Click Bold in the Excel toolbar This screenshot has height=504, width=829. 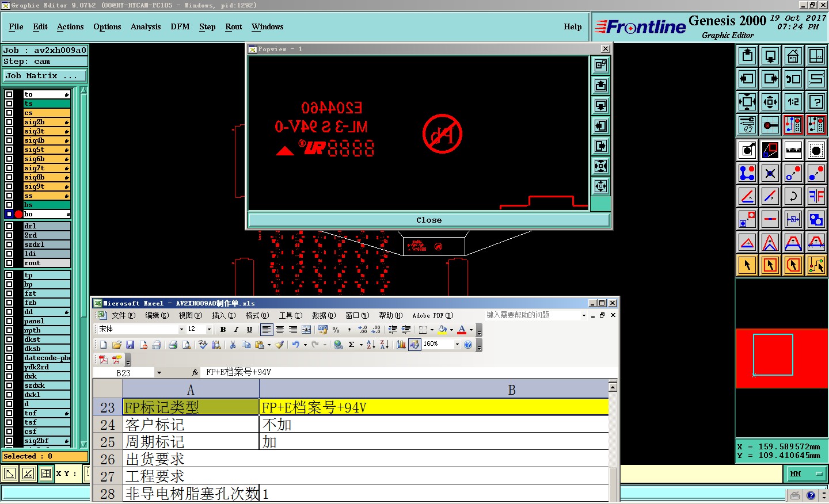[223, 330]
